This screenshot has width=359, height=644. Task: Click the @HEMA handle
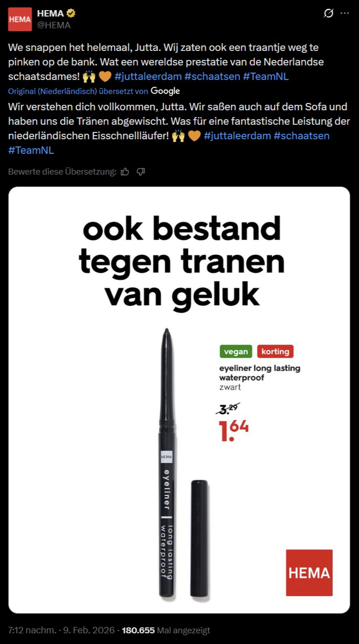[x=54, y=25]
